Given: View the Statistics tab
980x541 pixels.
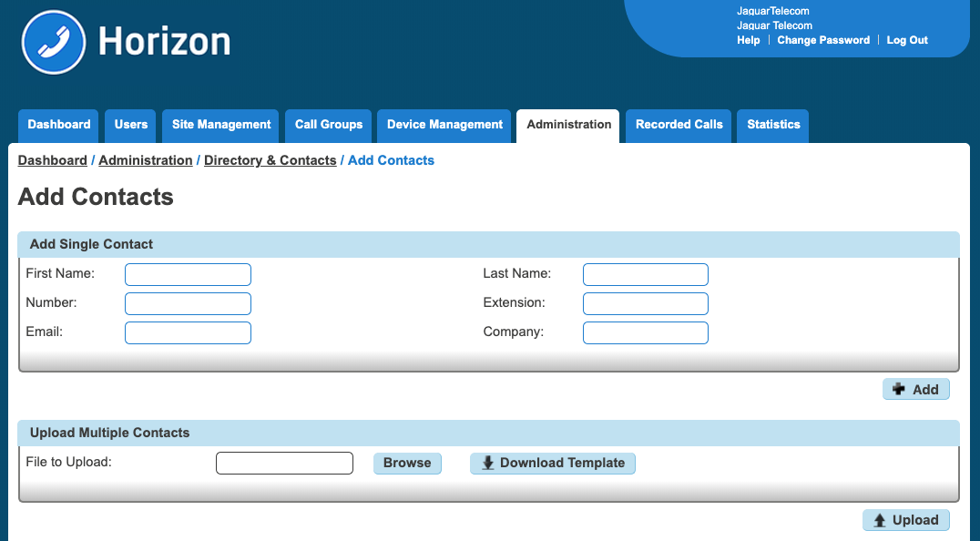Looking at the screenshot, I should click(773, 125).
